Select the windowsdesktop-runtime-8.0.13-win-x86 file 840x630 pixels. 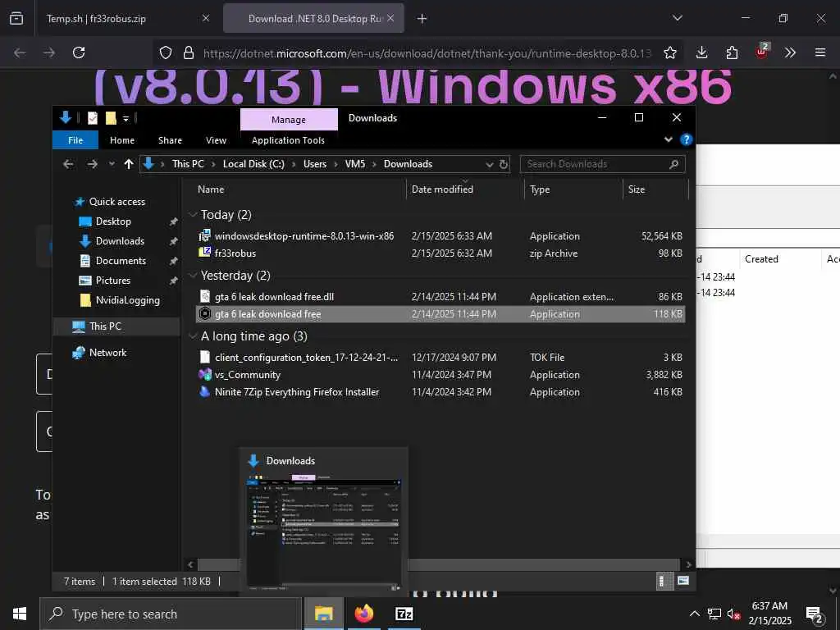click(441, 235)
